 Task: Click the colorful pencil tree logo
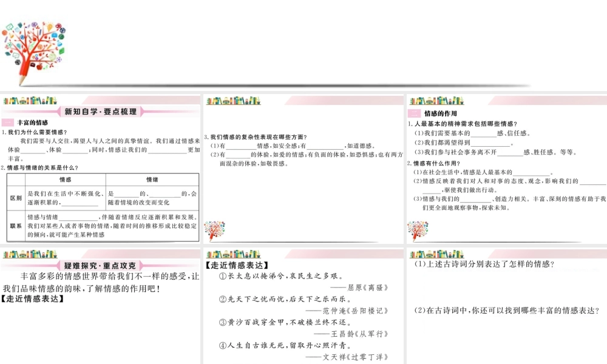click(33, 53)
